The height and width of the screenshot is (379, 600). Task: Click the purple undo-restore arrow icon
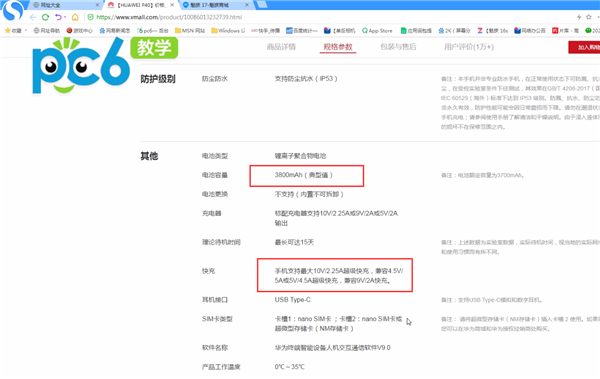coord(58,17)
